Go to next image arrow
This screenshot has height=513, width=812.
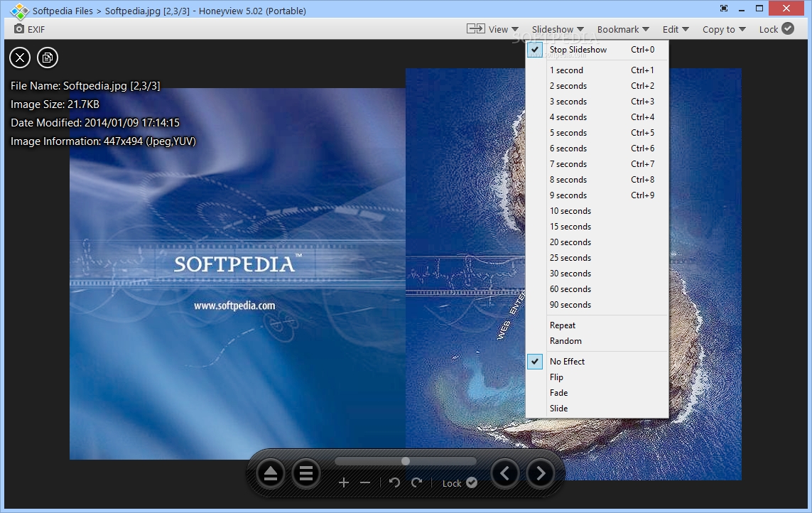point(541,473)
